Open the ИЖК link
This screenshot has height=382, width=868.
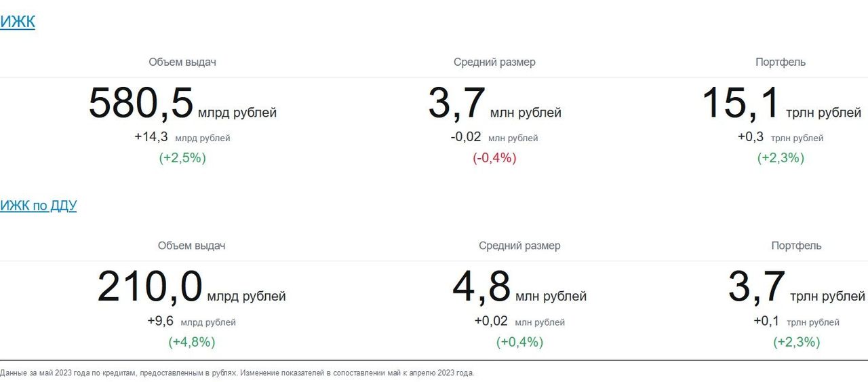18,22
